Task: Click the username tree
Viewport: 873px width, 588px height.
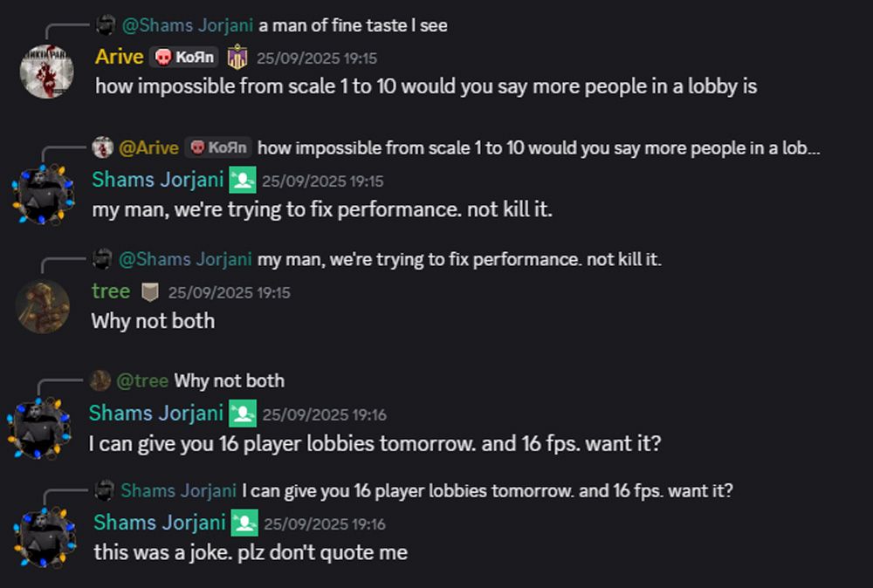Action: (110, 291)
